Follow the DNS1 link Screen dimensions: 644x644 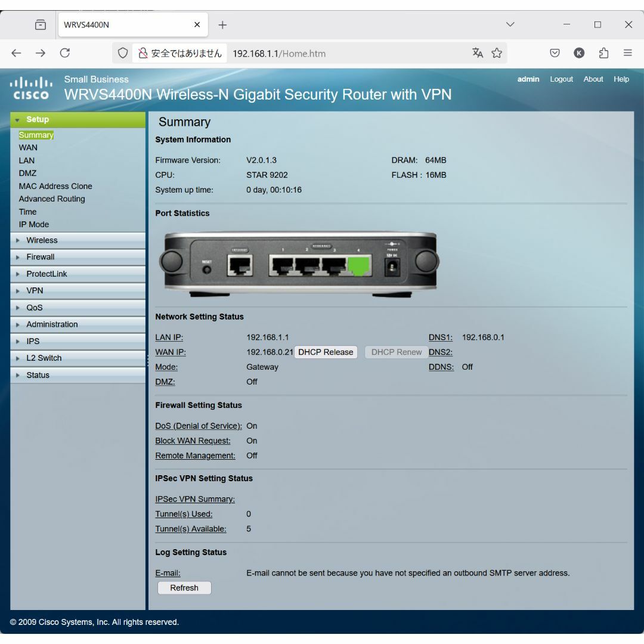[441, 337]
